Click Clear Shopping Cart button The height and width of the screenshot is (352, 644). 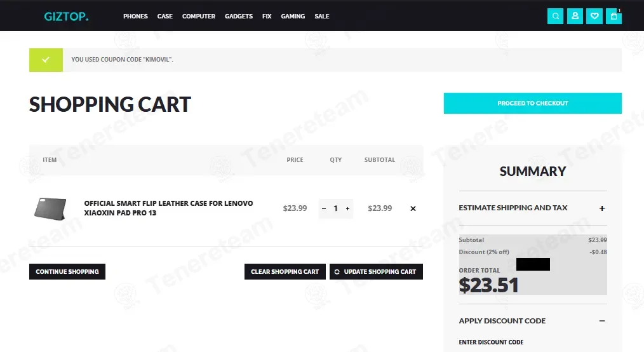tap(285, 271)
